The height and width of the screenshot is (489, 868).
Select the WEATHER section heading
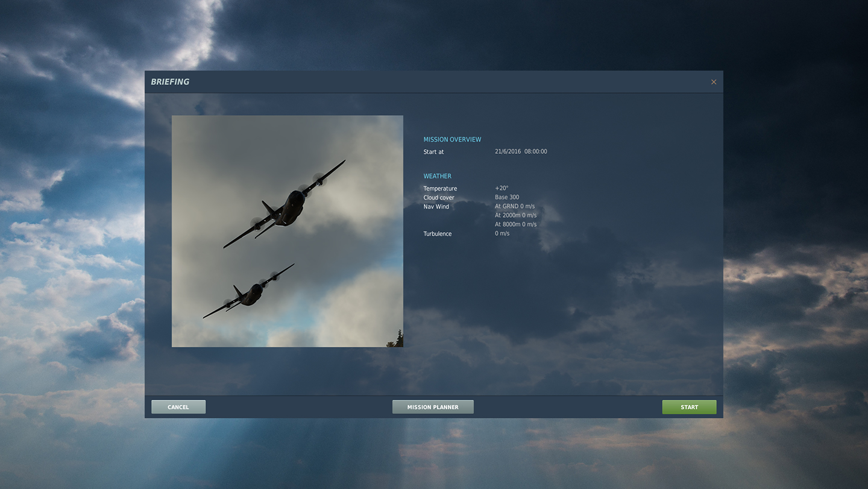437,176
